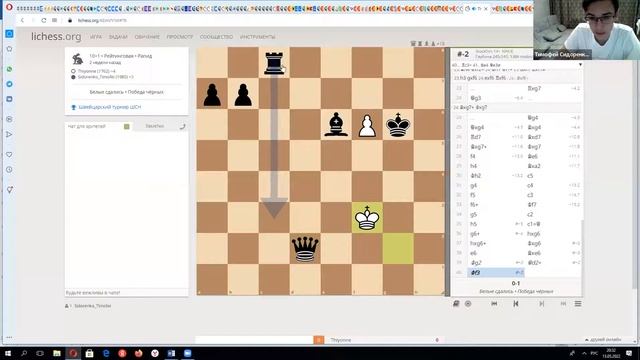Open the ОБУЧЕНИЕ menu
Screen dimensions: 640x360
coord(147,37)
